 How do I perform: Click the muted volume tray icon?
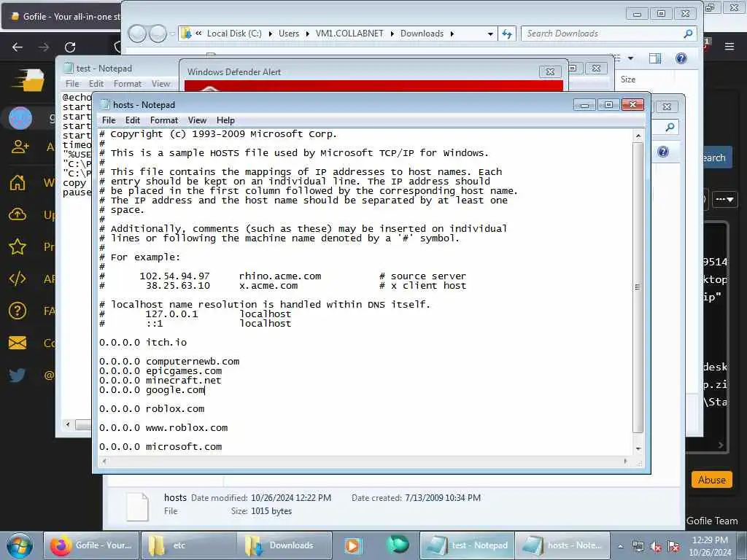pos(656,546)
